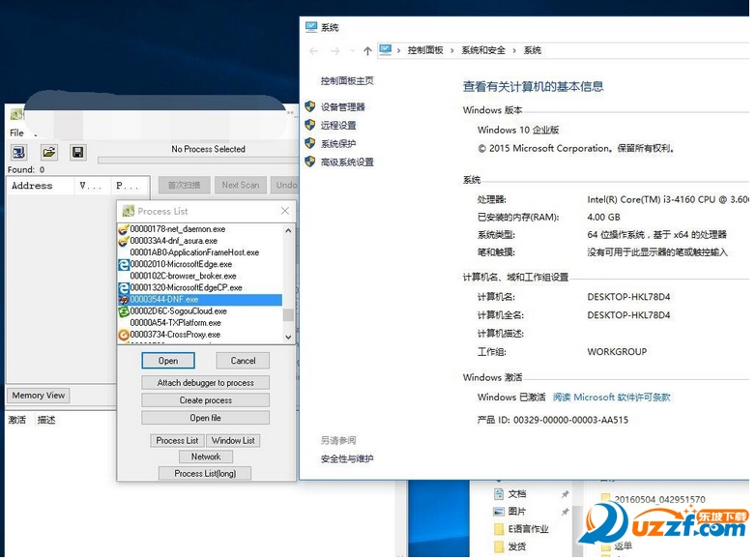Click 发货 folder in Explorer window

517,547
